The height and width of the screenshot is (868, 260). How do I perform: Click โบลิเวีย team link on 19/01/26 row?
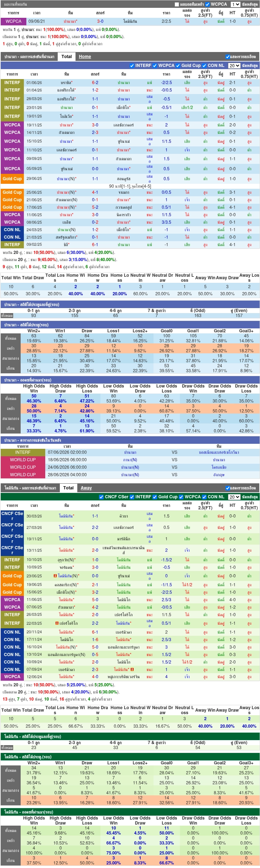tap(67, 116)
